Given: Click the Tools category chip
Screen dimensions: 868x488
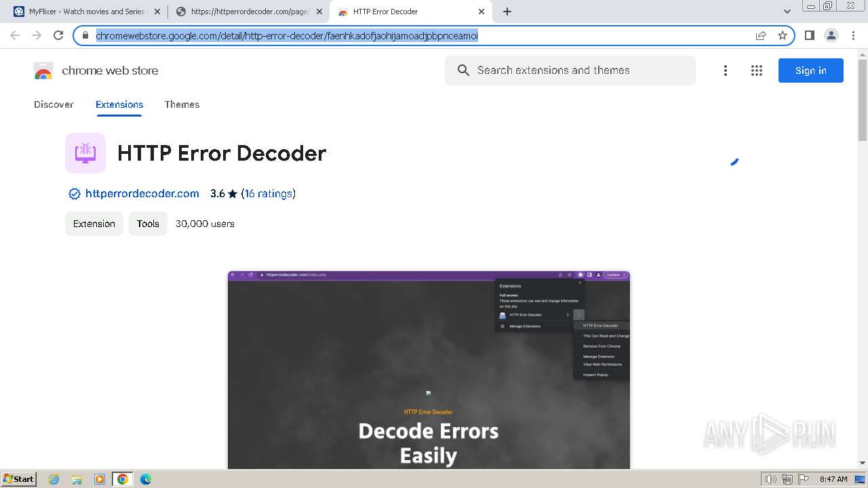Looking at the screenshot, I should click(x=148, y=224).
